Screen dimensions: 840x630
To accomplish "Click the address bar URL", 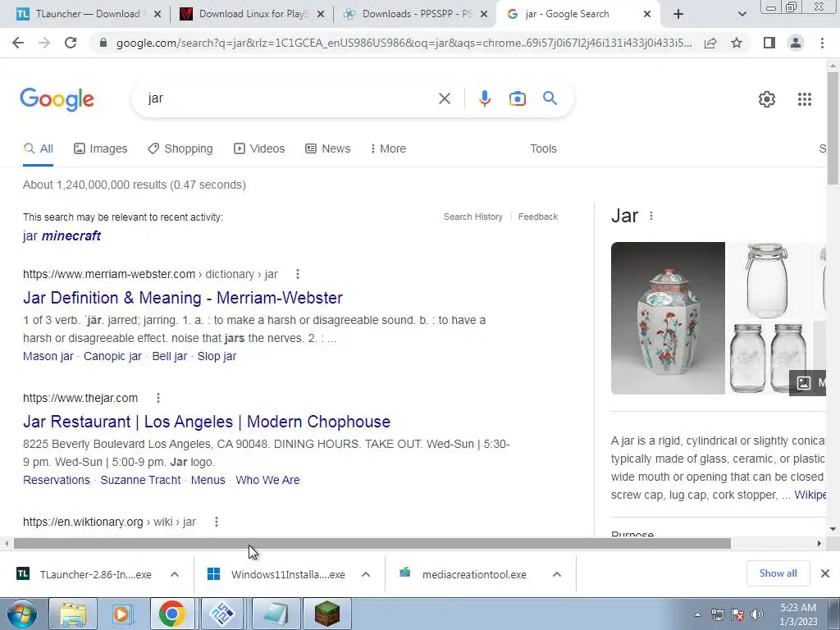I will click(404, 43).
